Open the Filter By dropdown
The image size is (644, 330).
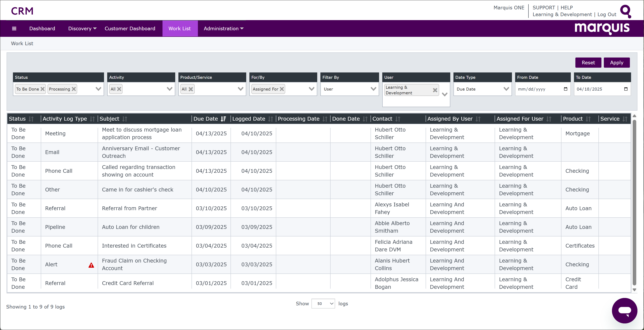click(x=349, y=89)
